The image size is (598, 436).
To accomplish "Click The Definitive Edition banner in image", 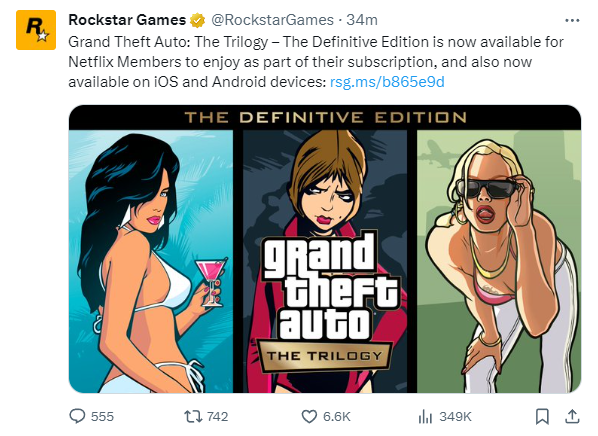I will pos(325,117).
